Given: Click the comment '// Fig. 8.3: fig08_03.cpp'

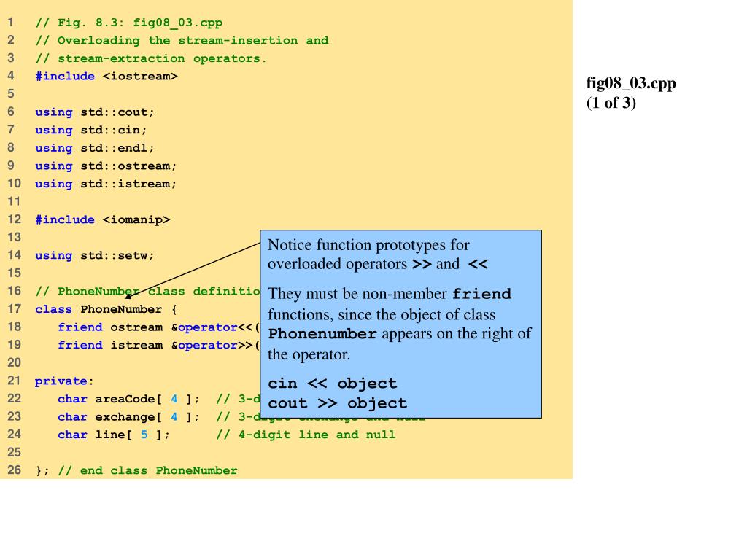Looking at the screenshot, I should click(129, 23).
